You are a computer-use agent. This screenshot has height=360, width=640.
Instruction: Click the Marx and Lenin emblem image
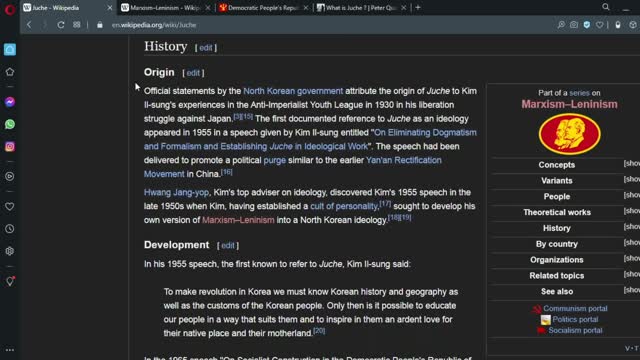[x=569, y=134]
